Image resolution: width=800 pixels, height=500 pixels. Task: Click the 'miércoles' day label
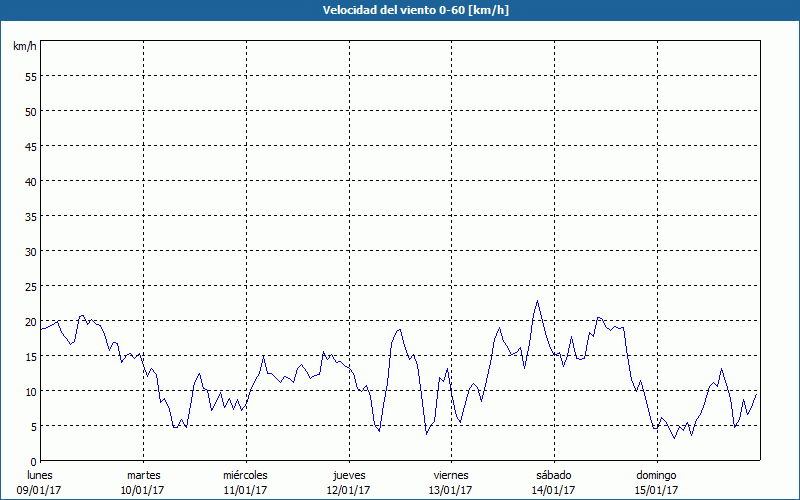coord(245,475)
